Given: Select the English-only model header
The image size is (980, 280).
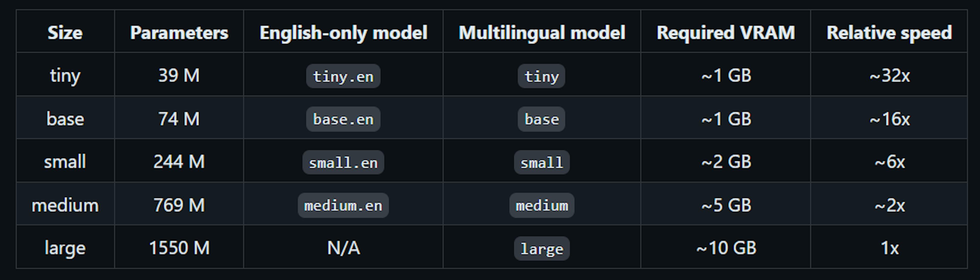Looking at the screenshot, I should click(344, 32).
